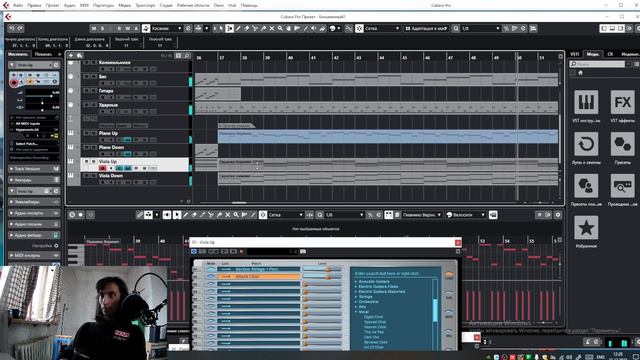The image size is (640, 360).
Task: Open VST instruments tile in the media rack
Action: [x=586, y=102]
